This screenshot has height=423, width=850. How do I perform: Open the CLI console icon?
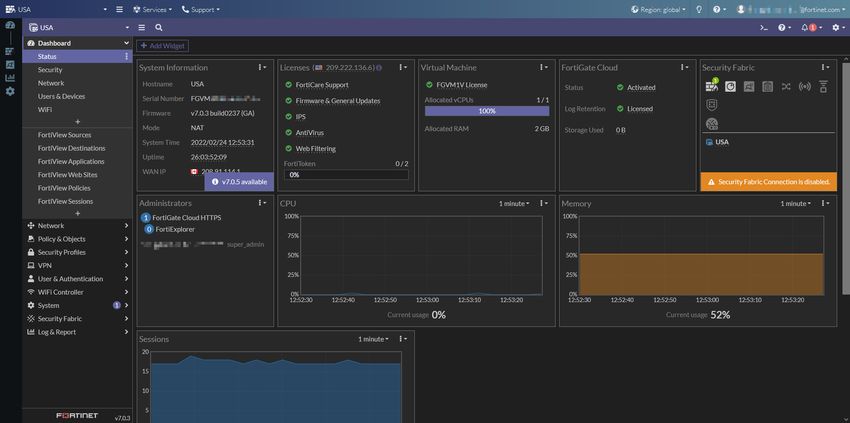point(764,28)
